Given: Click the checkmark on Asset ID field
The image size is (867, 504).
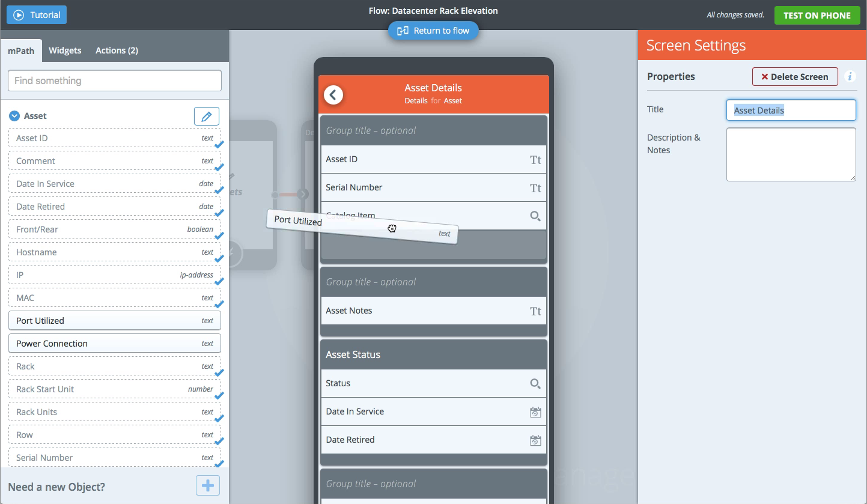Looking at the screenshot, I should [x=219, y=145].
